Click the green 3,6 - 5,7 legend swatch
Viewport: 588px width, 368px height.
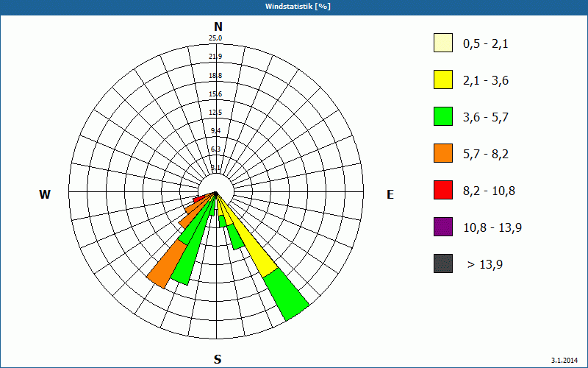point(443,116)
